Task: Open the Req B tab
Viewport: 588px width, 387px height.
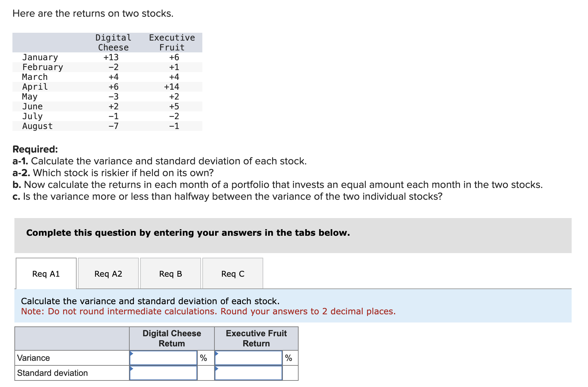Action: point(170,274)
